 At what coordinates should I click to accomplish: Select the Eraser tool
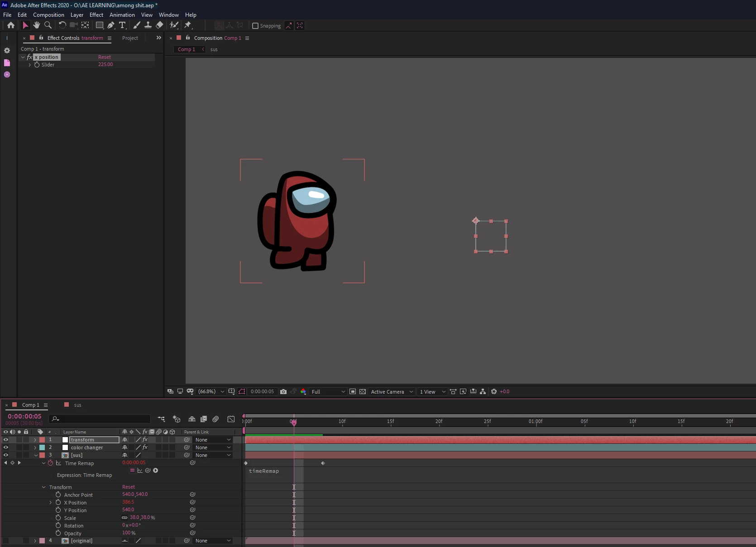click(159, 25)
